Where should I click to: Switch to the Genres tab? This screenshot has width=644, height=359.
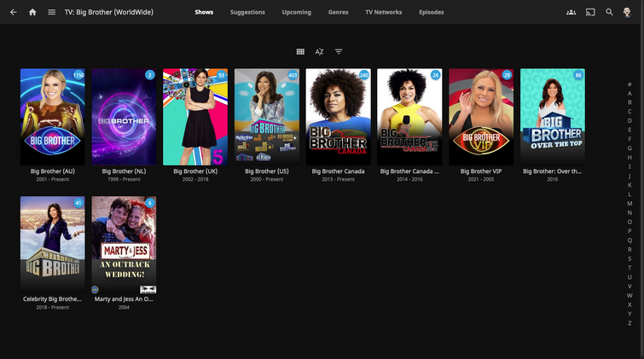[x=338, y=12]
